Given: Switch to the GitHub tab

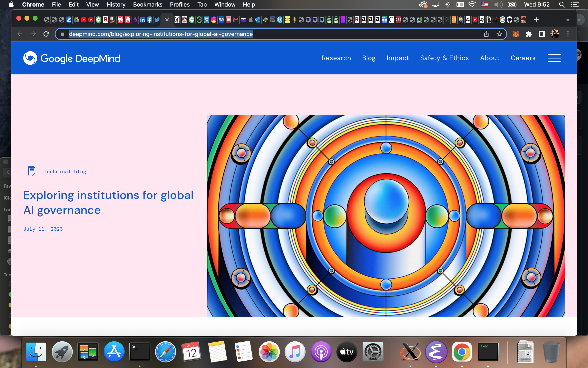Looking at the screenshot, I should tap(510, 20).
